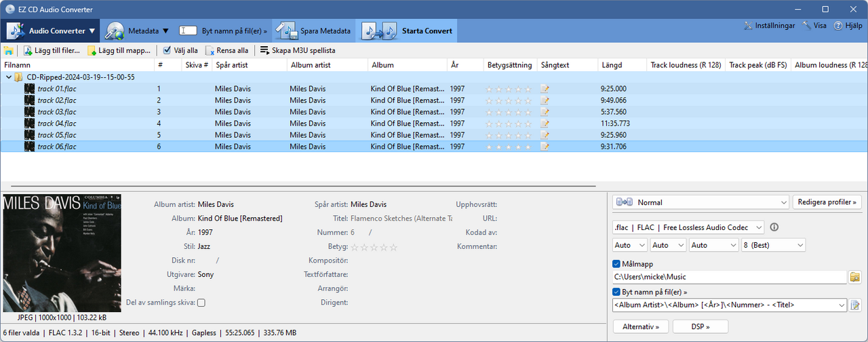Screen dimensions: 868x342
Task: Click the output path field C:\Users\micke\Music
Action: [730, 277]
